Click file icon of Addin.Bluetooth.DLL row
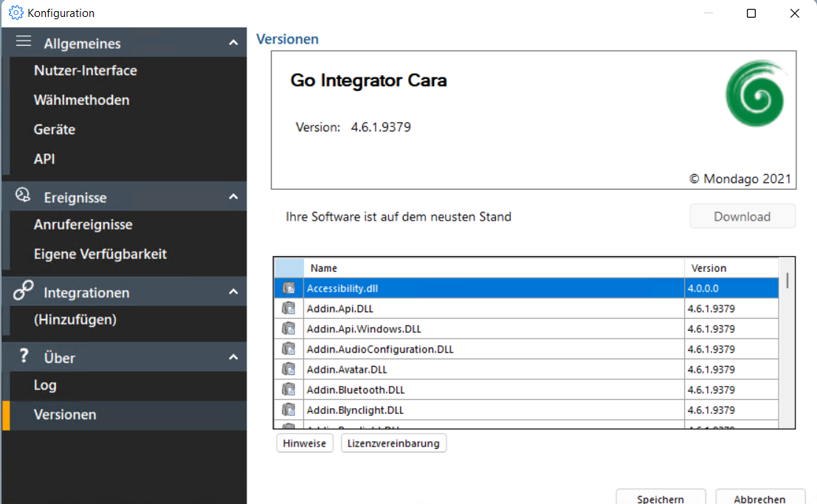The width and height of the screenshot is (817, 504). tap(289, 390)
